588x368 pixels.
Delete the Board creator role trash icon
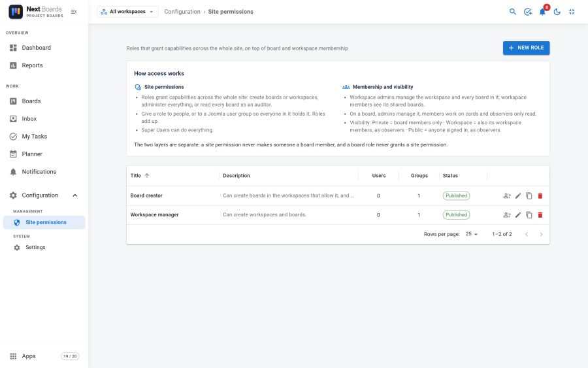coord(540,196)
